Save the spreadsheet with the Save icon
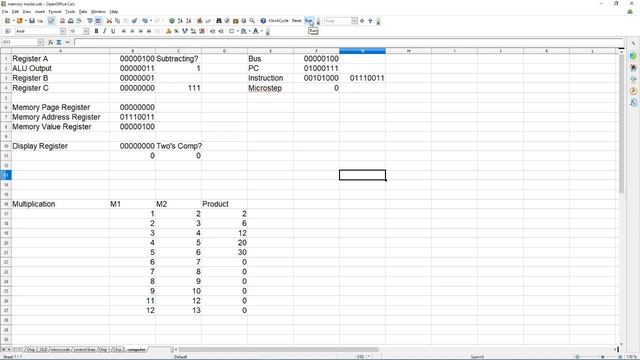 (x=32, y=21)
